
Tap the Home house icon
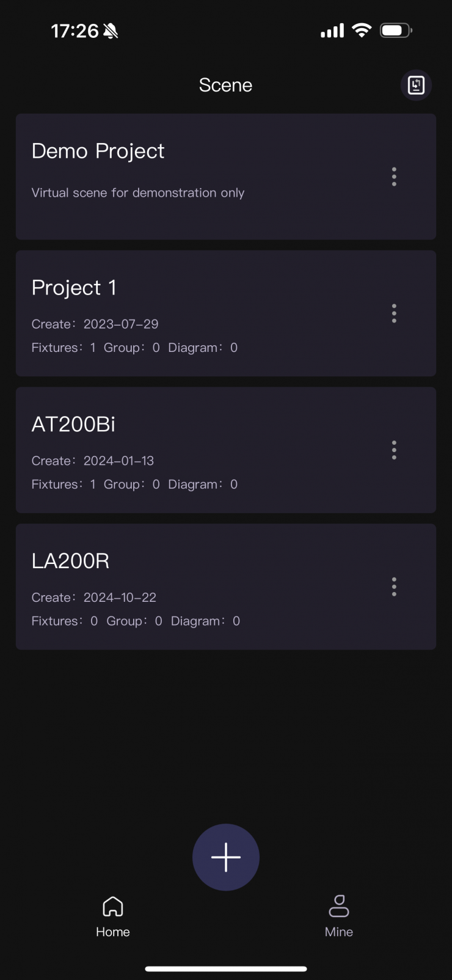113,907
